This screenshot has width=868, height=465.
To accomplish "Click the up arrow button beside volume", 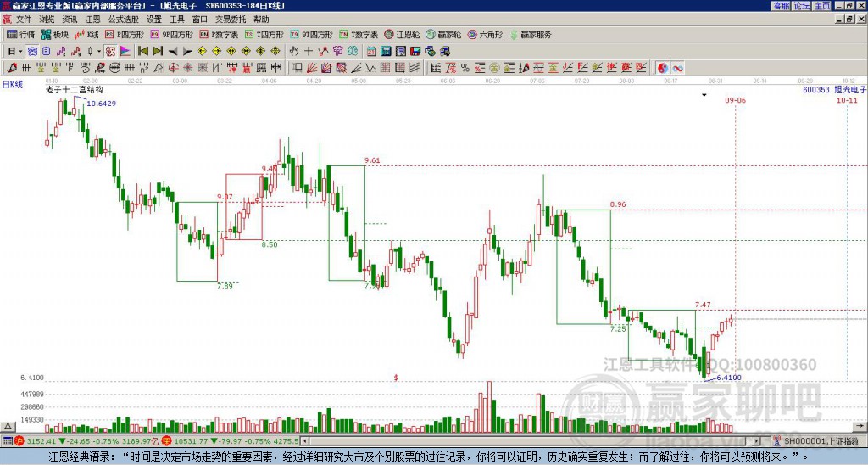I will pyautogui.click(x=8, y=426).
